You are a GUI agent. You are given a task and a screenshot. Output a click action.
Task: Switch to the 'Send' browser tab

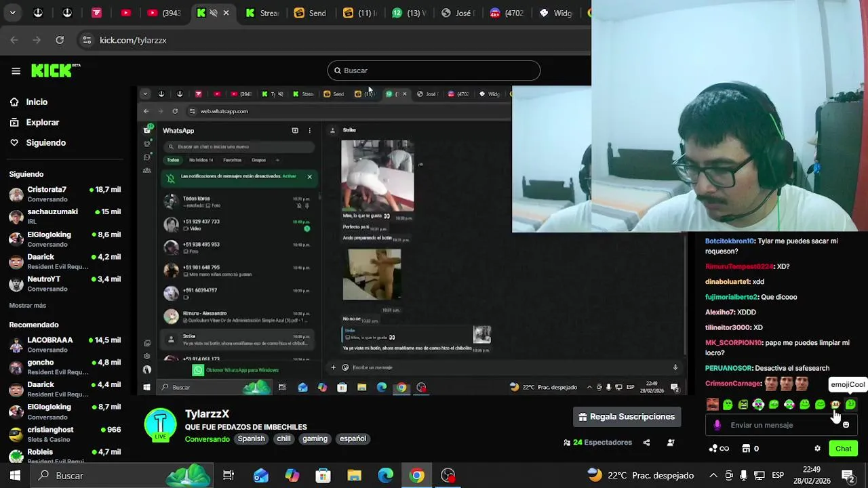(x=311, y=13)
